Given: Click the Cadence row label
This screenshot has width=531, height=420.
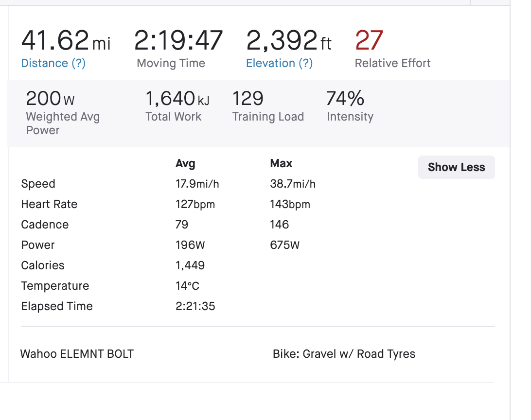Looking at the screenshot, I should pos(45,225).
